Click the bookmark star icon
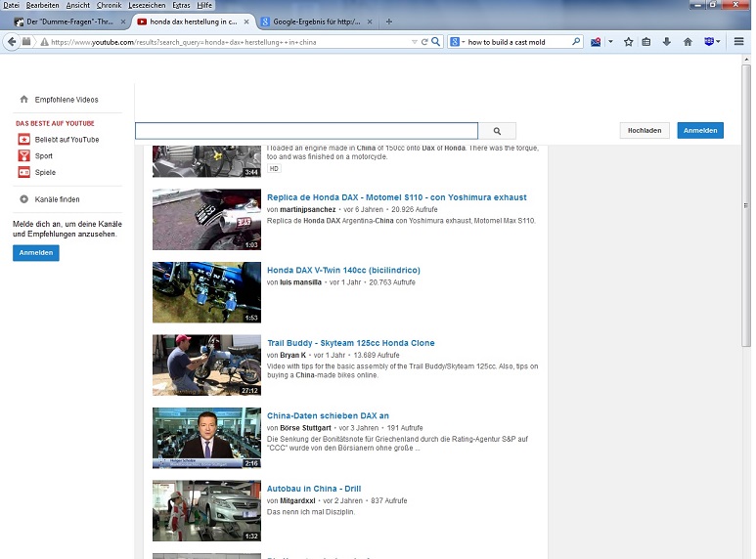Viewport: 756px width, 559px height. [629, 42]
